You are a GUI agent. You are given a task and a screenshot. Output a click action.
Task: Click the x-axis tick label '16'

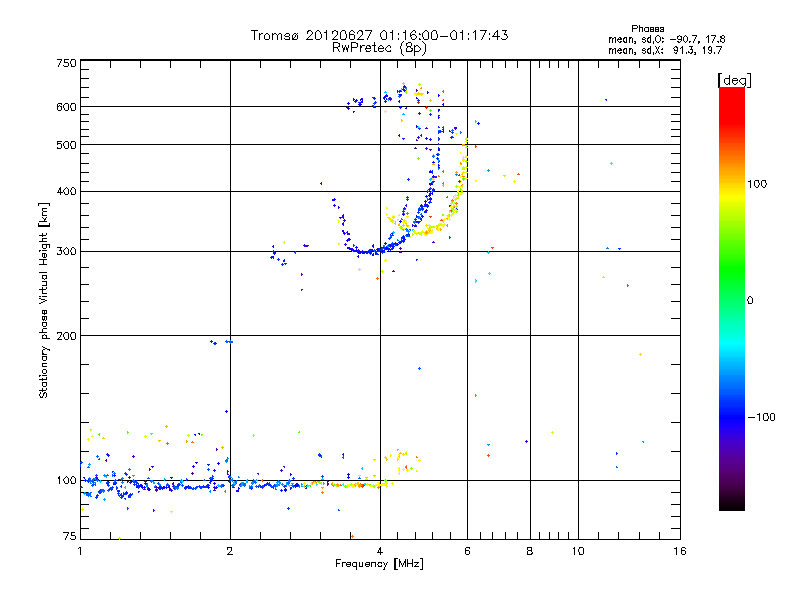[680, 551]
